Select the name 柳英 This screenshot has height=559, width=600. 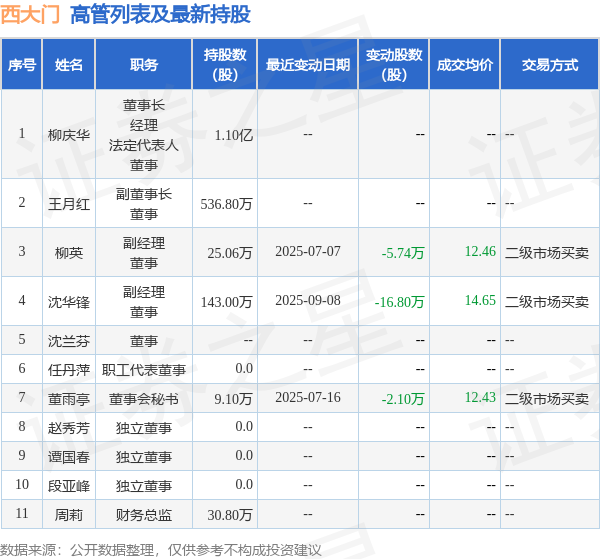click(69, 253)
